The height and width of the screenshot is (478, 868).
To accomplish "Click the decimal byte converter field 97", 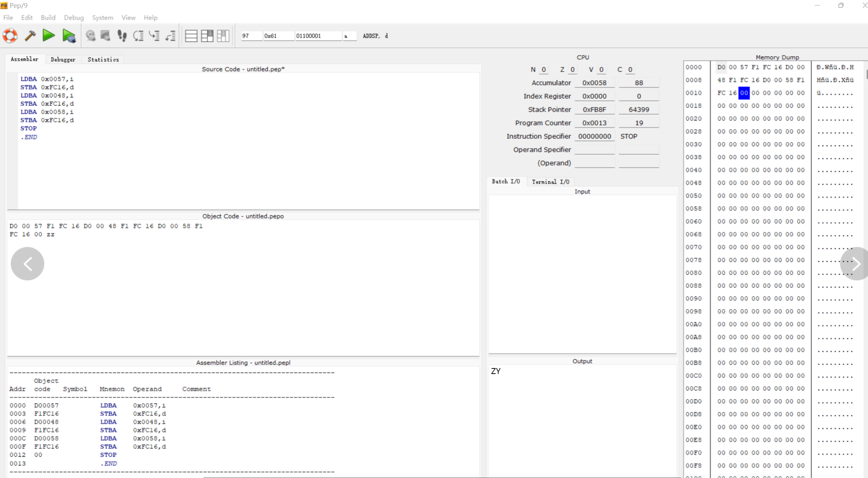I will point(251,36).
